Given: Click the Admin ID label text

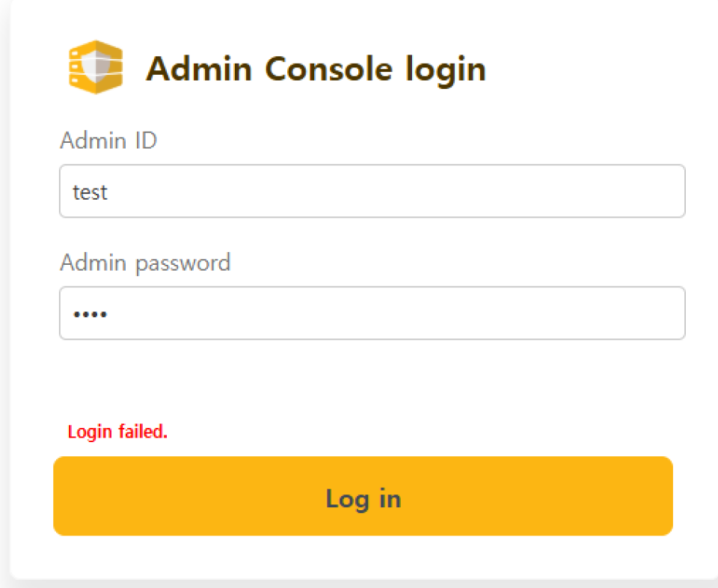Looking at the screenshot, I should pyautogui.click(x=108, y=140).
